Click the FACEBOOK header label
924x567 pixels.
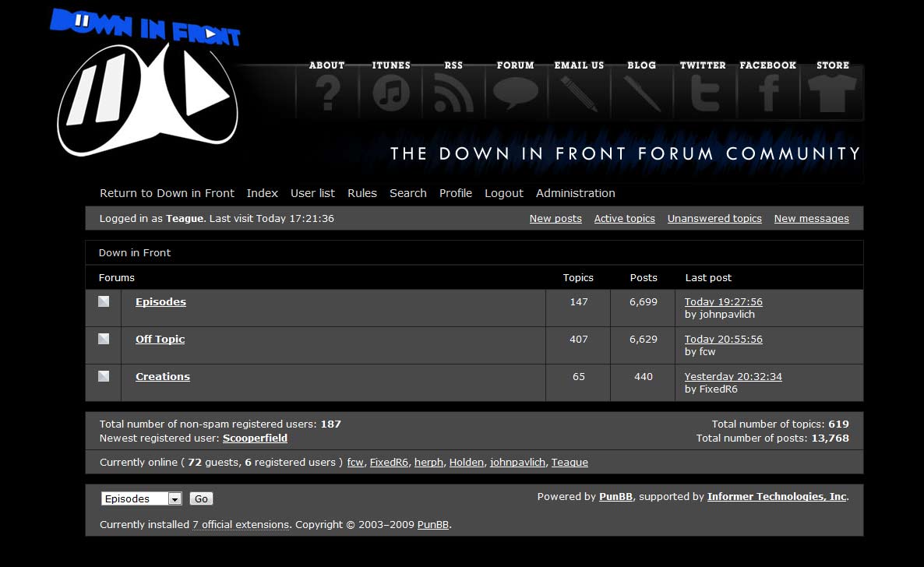(x=768, y=65)
